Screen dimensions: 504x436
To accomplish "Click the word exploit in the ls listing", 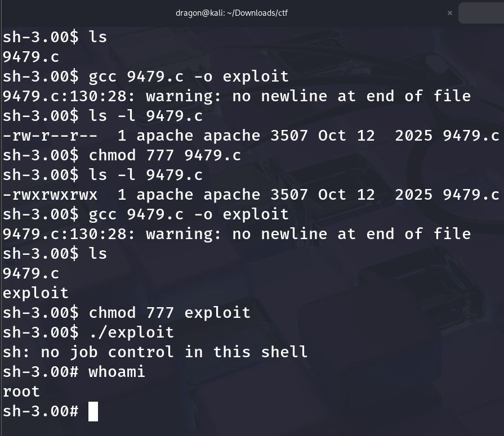I will [35, 293].
